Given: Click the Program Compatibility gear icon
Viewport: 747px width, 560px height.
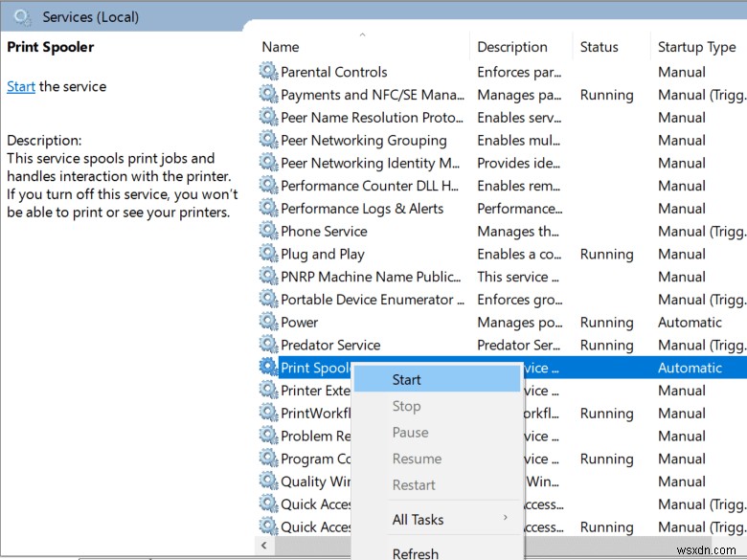Looking at the screenshot, I should [269, 459].
